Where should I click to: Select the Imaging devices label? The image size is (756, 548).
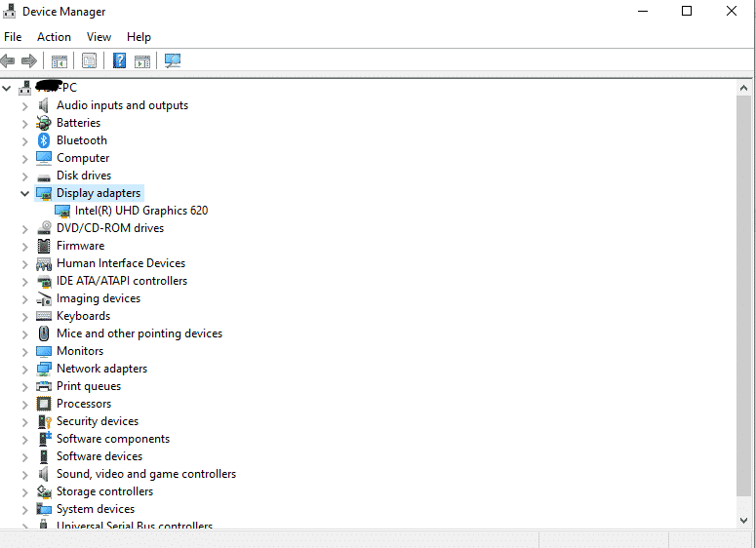(x=99, y=298)
